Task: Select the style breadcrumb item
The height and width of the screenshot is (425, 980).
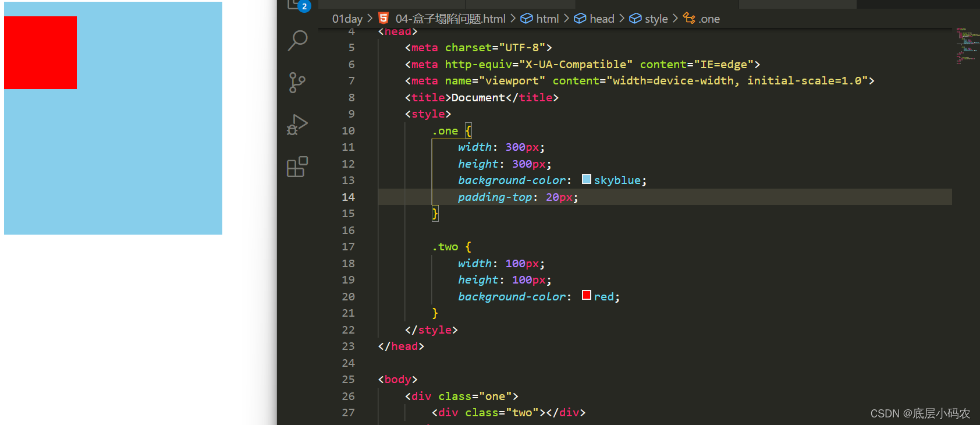Action: pos(656,19)
